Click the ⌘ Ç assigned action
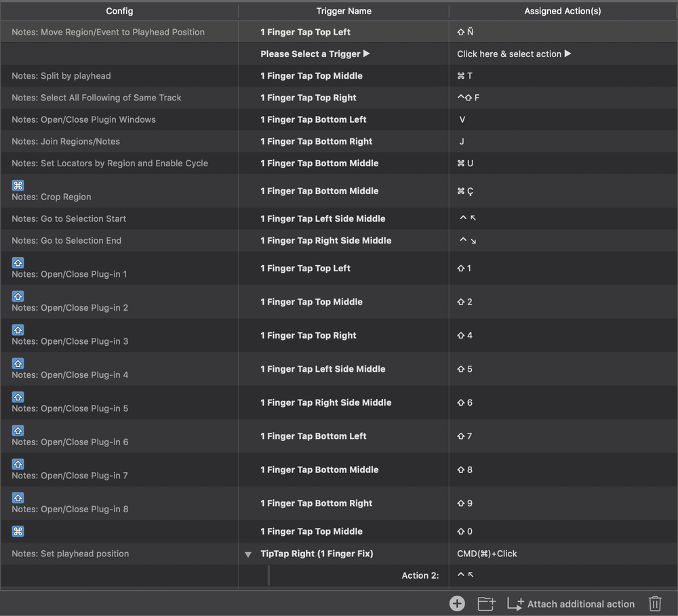This screenshot has height=616, width=678. tap(465, 191)
